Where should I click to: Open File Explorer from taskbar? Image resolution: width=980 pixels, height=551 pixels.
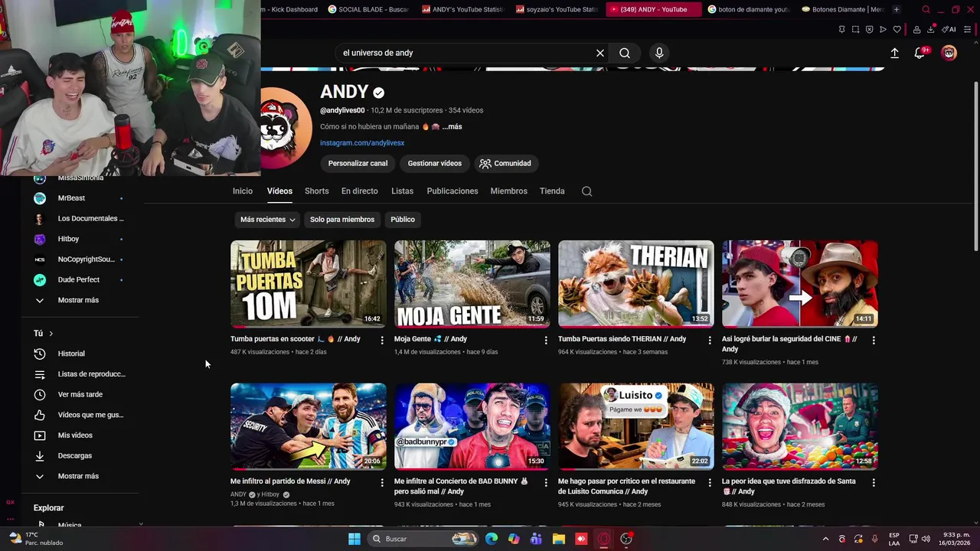(x=559, y=539)
